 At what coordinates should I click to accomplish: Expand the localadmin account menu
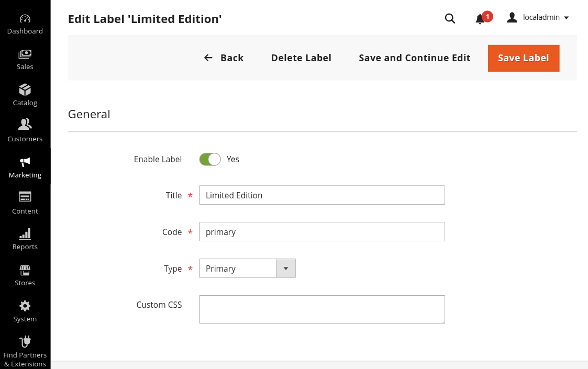[538, 18]
